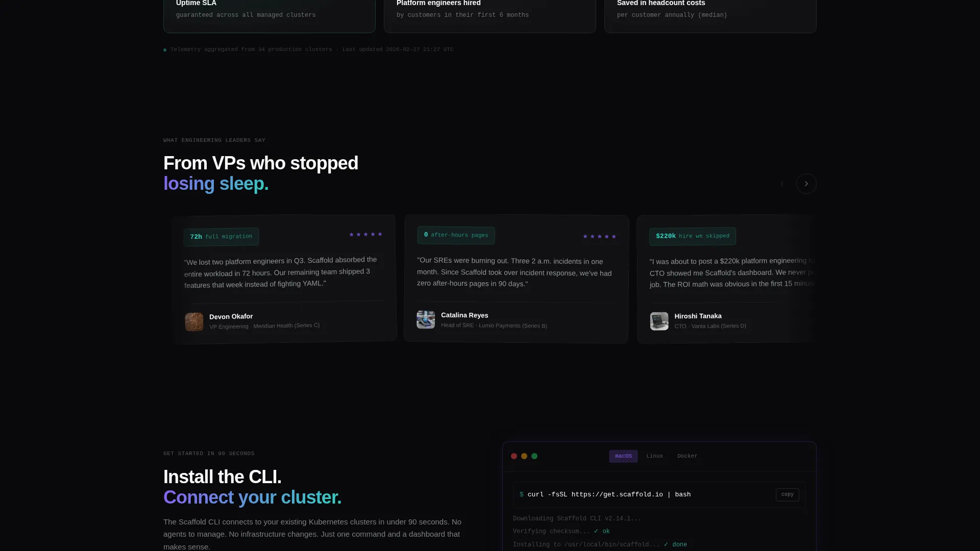980x551 pixels.
Task: Click the yellow terminal window dot
Action: click(524, 456)
